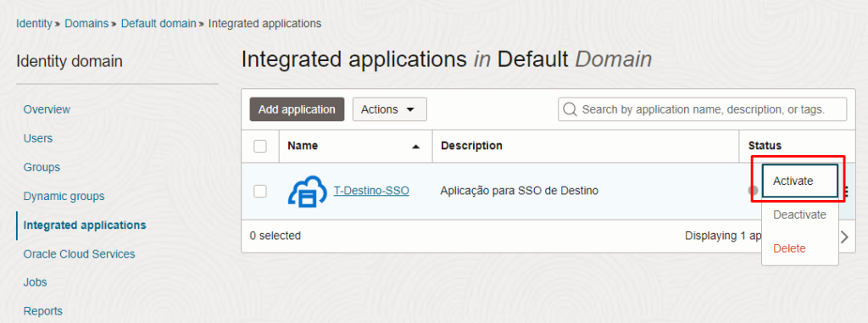Check the T-Destino-SSO row checkbox
The width and height of the screenshot is (868, 323).
tap(260, 191)
